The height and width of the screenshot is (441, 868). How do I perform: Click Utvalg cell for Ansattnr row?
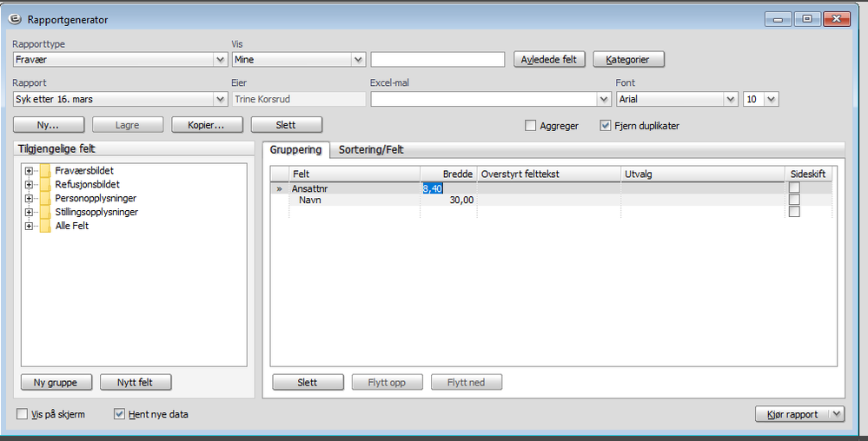[x=703, y=188]
